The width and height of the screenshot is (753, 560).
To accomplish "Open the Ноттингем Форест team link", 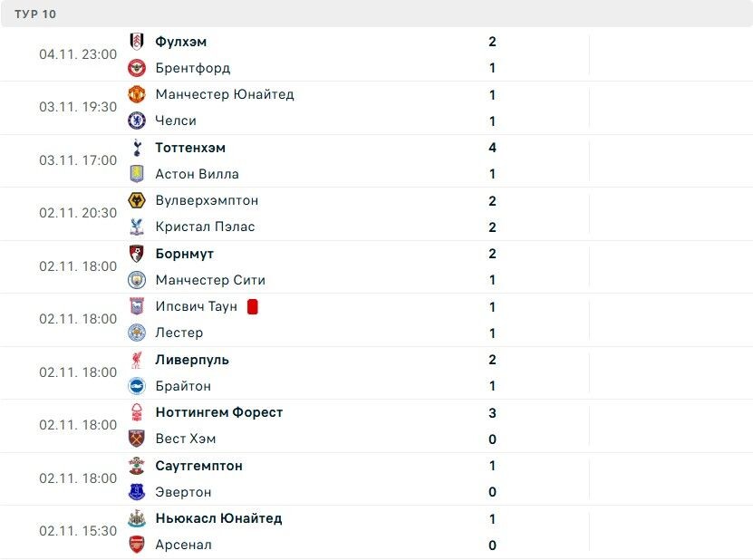I will tap(219, 412).
